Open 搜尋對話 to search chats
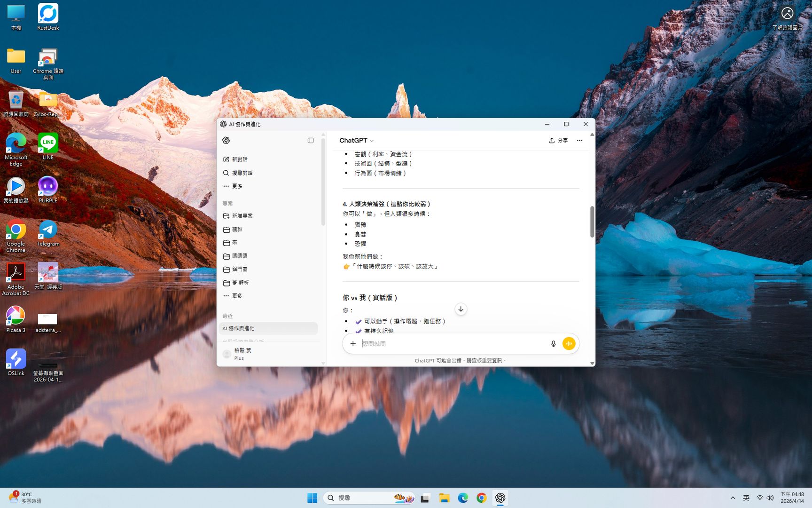Screen dimensions: 812x508 [242, 173]
